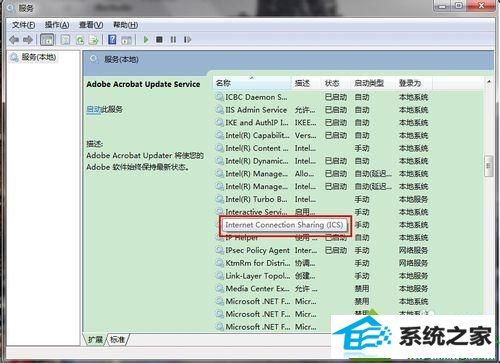Click the 已启动 status of IIS Admin Service

[336, 110]
